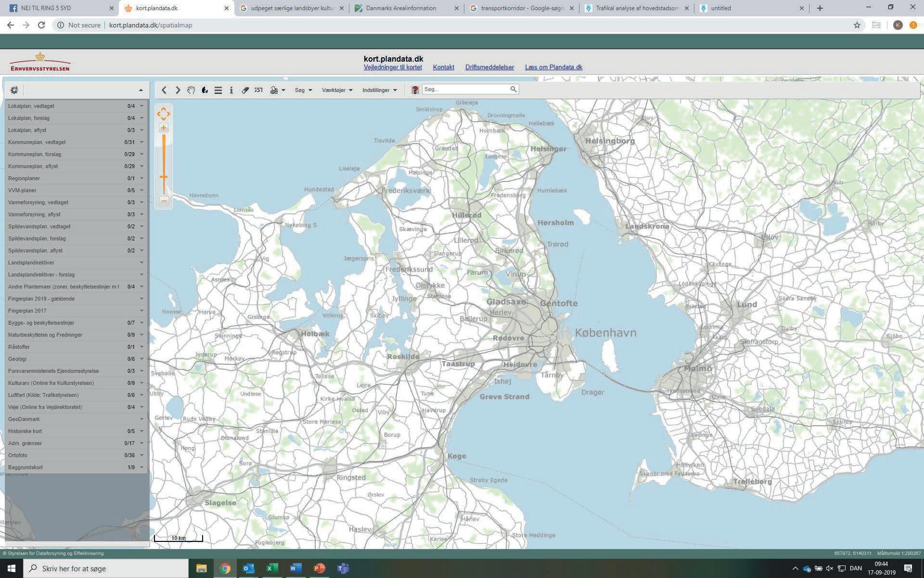Click the red question mark help icon
Screen dimensions: 924x578
(x=415, y=90)
